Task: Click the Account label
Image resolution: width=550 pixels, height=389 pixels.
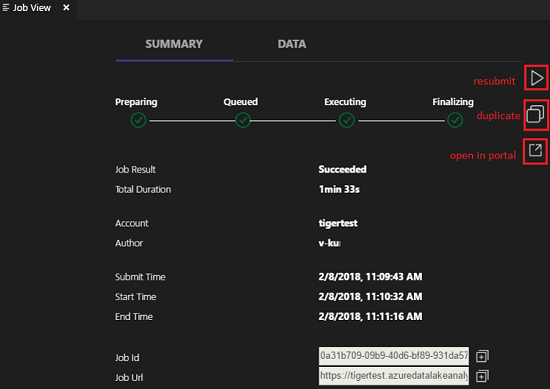Action: [132, 223]
